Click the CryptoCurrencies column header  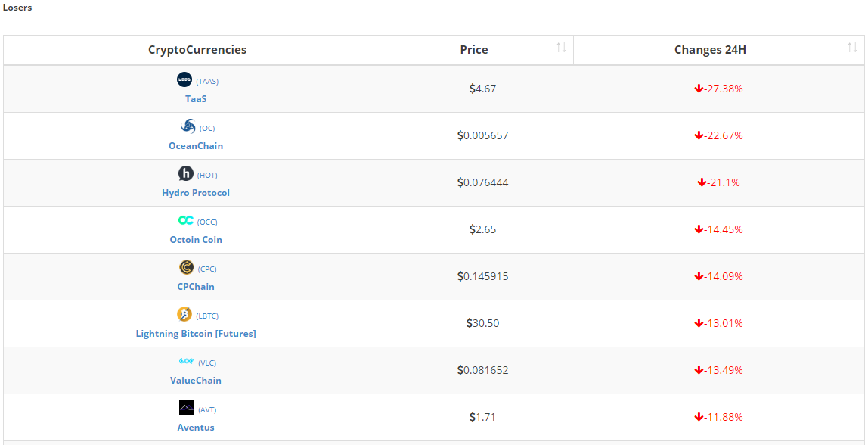[x=197, y=50]
